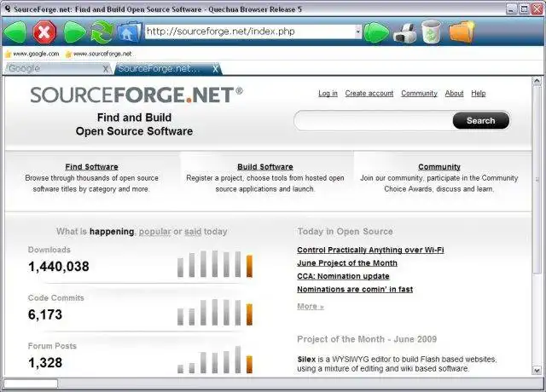Open Community link in top navigation

(419, 93)
